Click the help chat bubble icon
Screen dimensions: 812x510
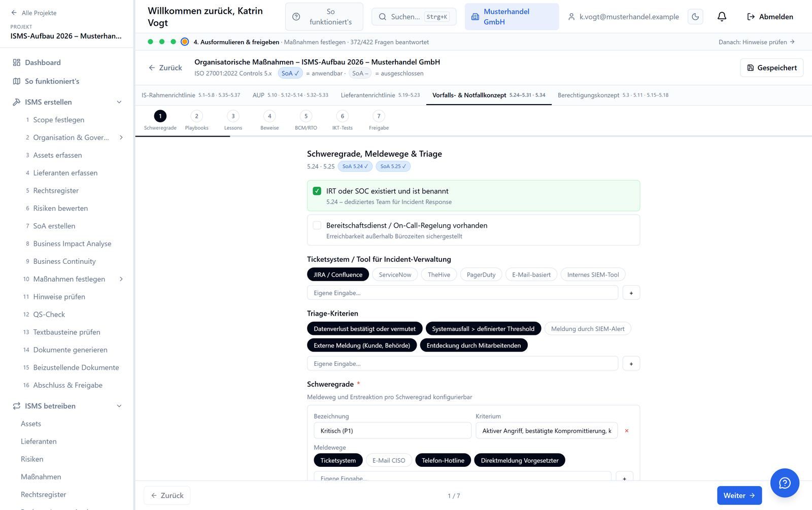pos(785,483)
